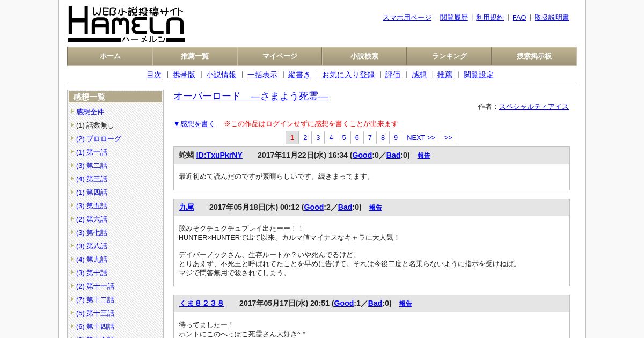Viewport: 644px width, 338px height.
Task: Select (2) 第六話 in sidebar
Action: pos(92,219)
